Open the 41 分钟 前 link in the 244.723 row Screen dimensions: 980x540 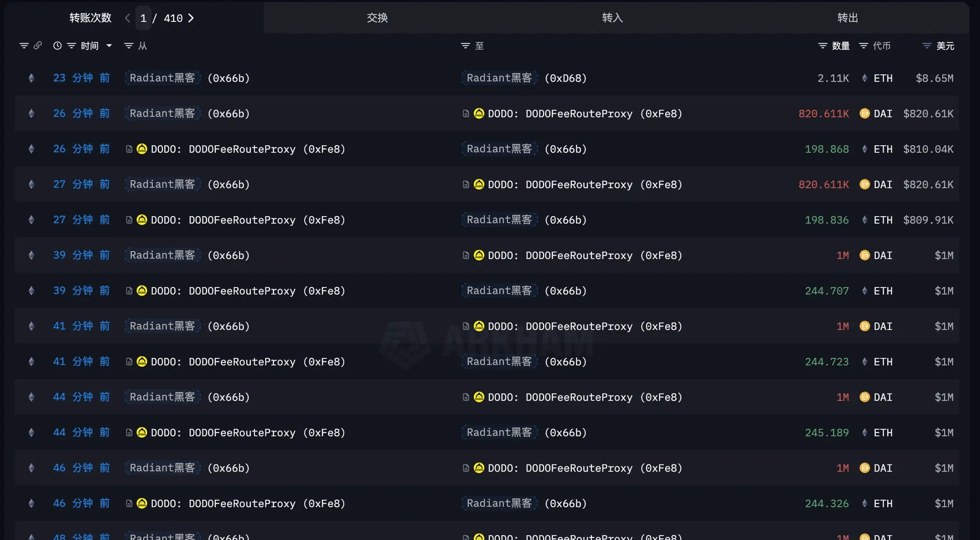pos(81,361)
